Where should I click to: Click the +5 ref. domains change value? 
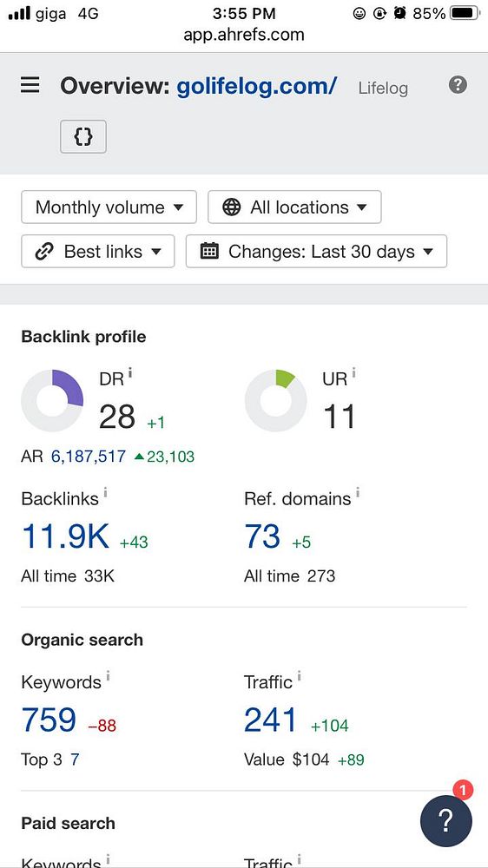(x=301, y=542)
